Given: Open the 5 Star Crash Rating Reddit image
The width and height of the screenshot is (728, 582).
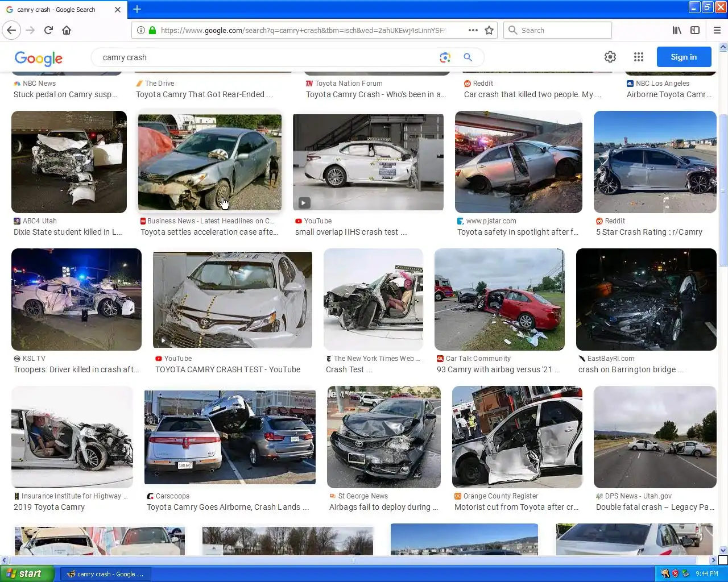Looking at the screenshot, I should (655, 162).
